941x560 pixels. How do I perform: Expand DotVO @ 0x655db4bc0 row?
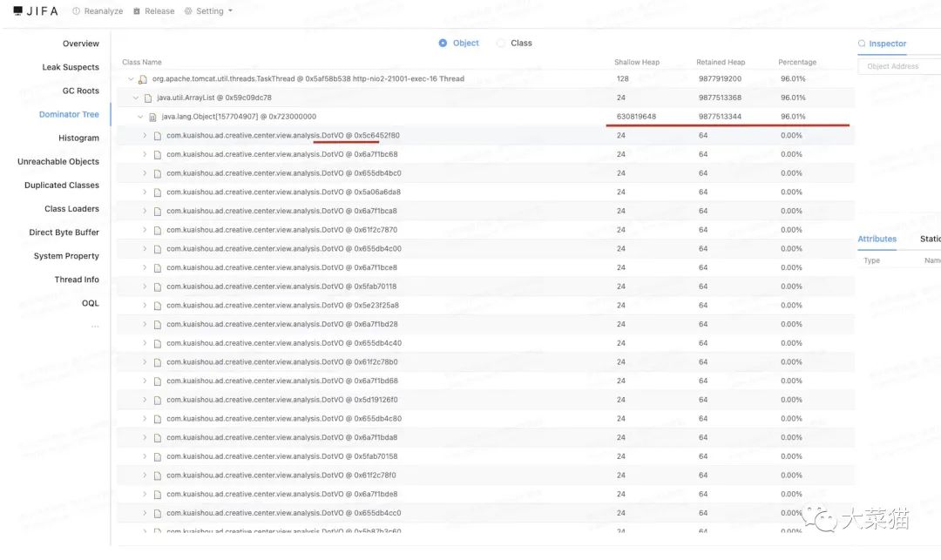(145, 173)
